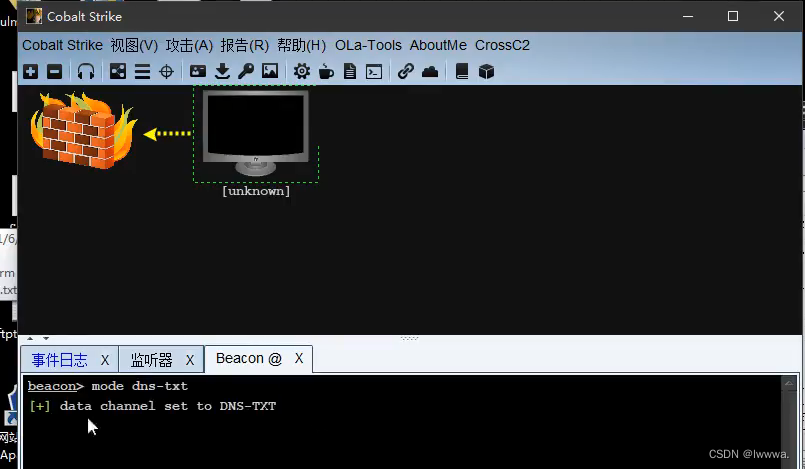Close the Beacon @ tab
This screenshot has width=805, height=469.
pyautogui.click(x=299, y=358)
